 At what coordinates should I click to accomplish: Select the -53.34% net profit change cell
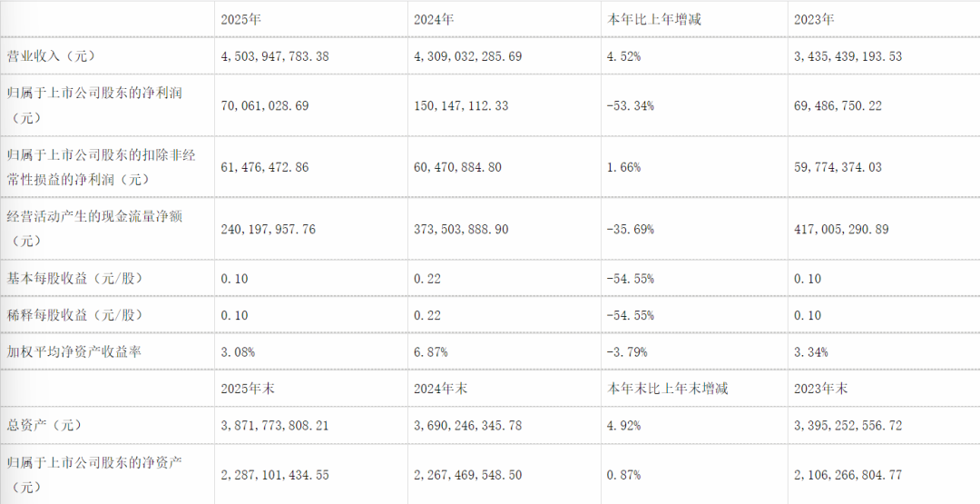tap(631, 106)
